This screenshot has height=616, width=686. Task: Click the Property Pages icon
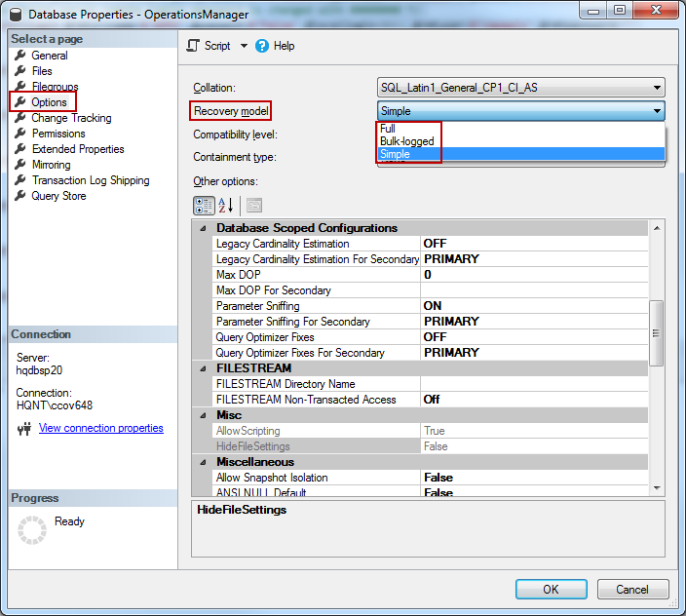(x=253, y=205)
